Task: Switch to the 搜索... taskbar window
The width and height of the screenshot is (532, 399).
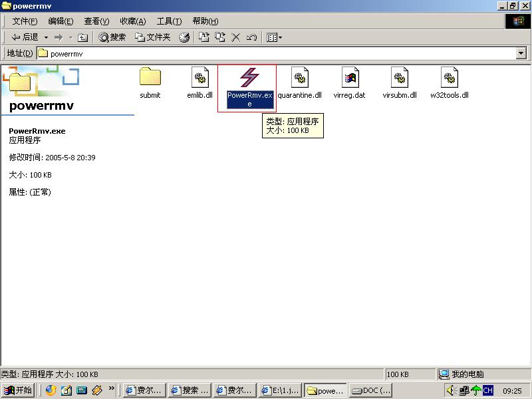Action: click(190, 390)
